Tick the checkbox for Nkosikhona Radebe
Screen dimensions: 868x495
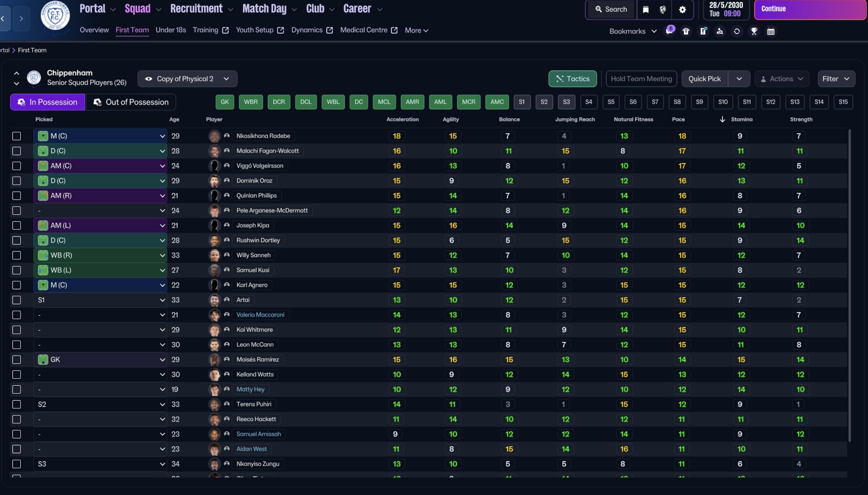point(16,136)
